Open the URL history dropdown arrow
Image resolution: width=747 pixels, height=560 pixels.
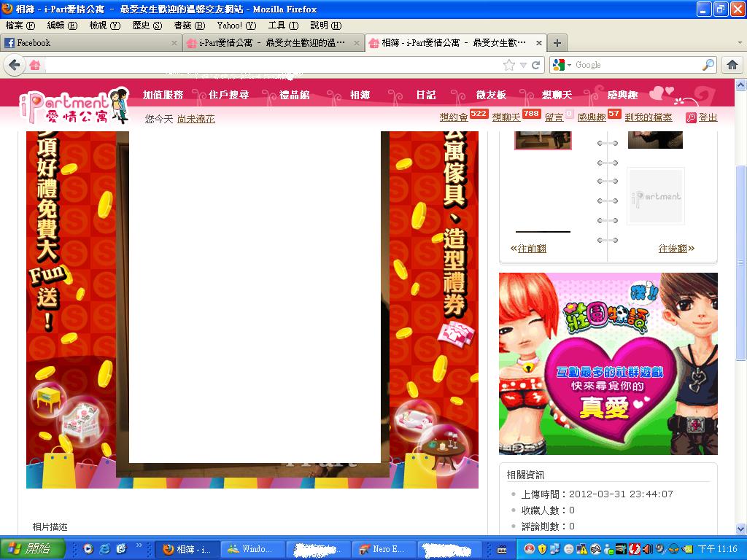tap(523, 65)
